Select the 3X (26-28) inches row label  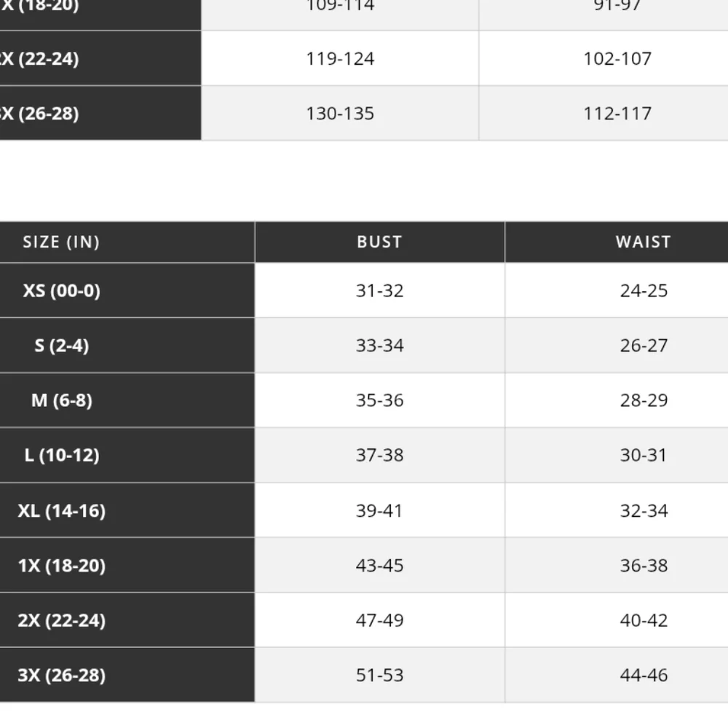point(62,675)
